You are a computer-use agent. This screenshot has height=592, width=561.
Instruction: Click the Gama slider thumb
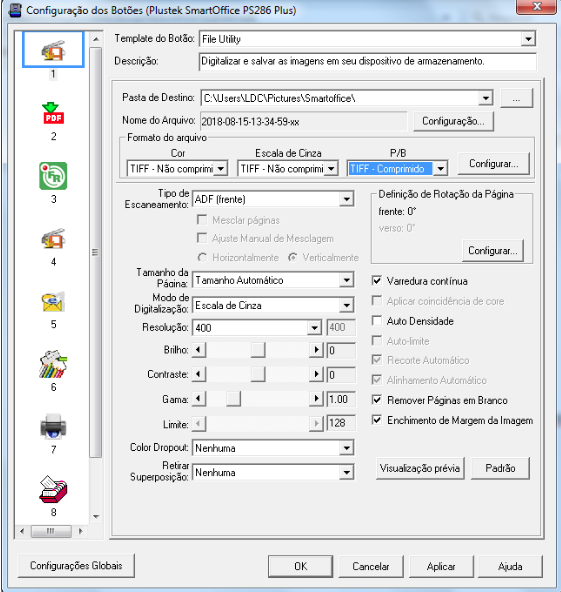point(233,399)
